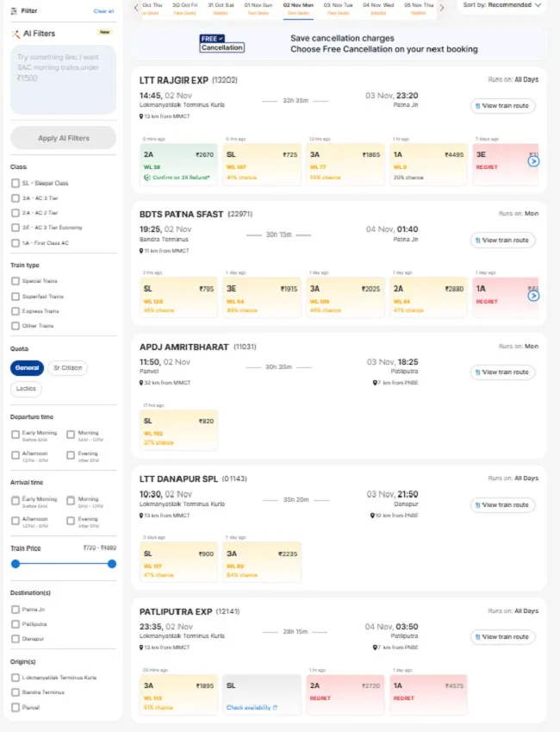Screen dimensions: 560x732
Task: Click the AI Filters prompt text box
Action: point(64,80)
